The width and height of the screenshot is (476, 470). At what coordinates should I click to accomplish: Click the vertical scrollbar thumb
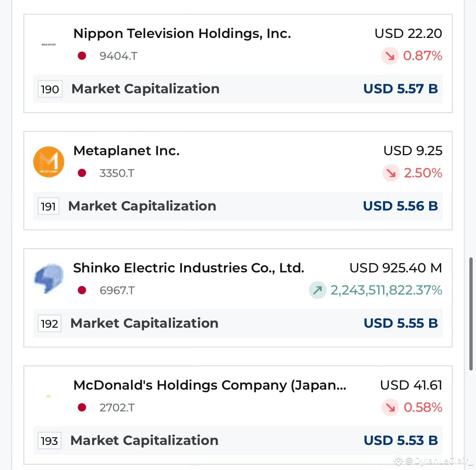(471, 314)
